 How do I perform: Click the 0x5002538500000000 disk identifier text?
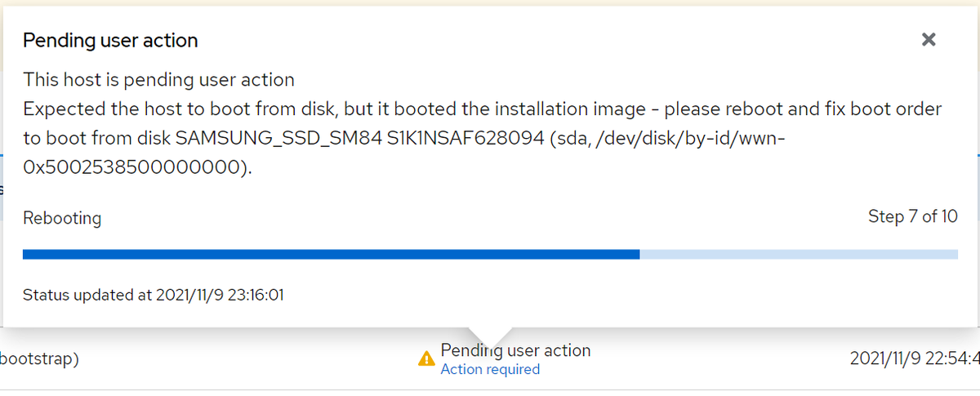pyautogui.click(x=130, y=168)
